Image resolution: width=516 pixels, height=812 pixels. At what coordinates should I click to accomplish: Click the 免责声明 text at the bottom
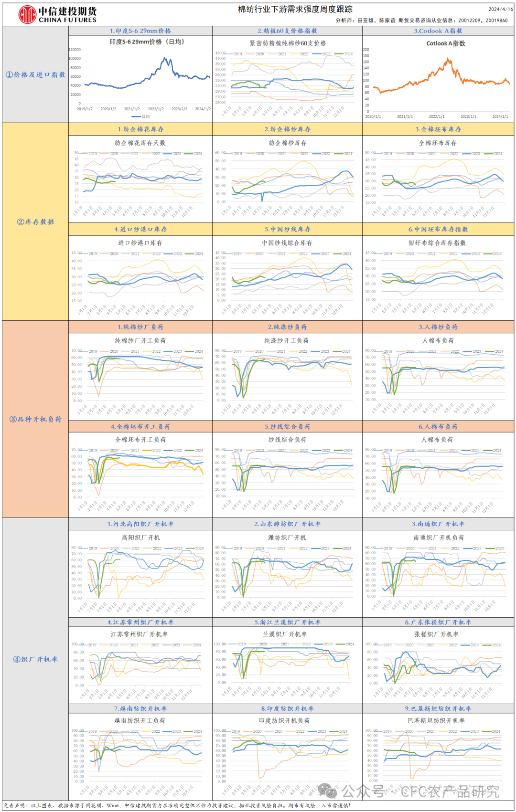tap(14, 805)
